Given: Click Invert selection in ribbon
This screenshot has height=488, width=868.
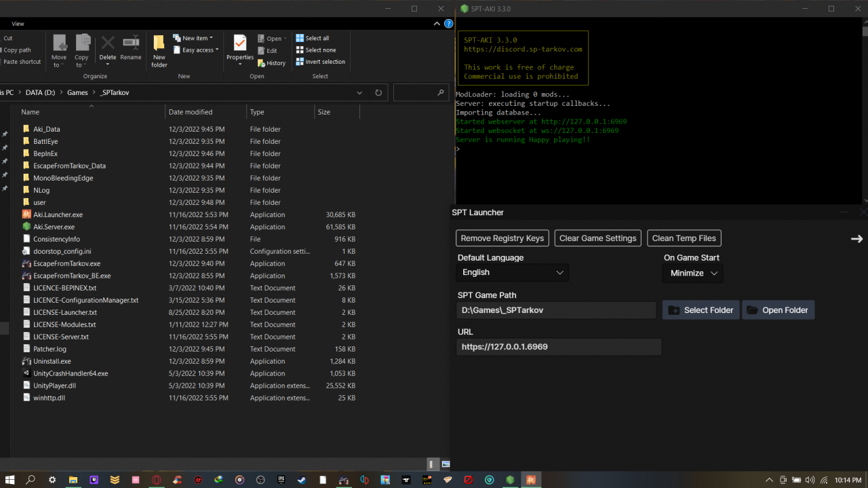Looking at the screenshot, I should pyautogui.click(x=321, y=62).
